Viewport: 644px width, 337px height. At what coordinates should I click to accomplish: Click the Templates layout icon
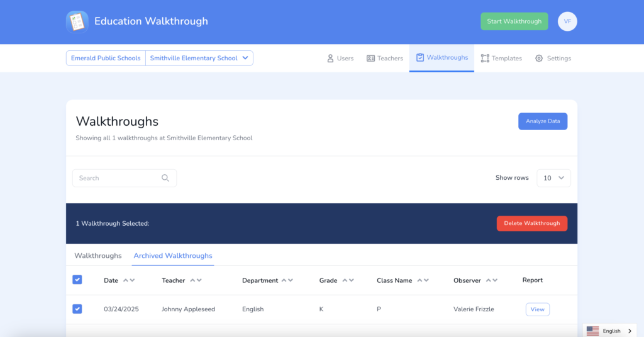pos(485,58)
